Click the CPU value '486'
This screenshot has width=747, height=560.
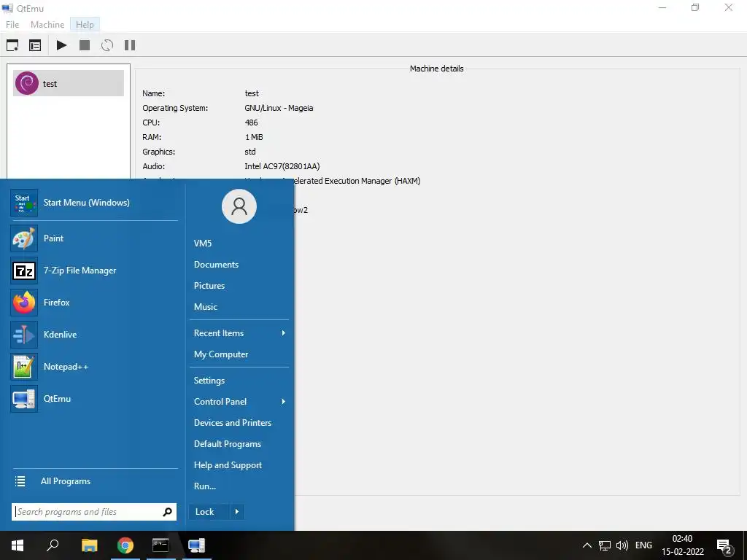point(251,122)
